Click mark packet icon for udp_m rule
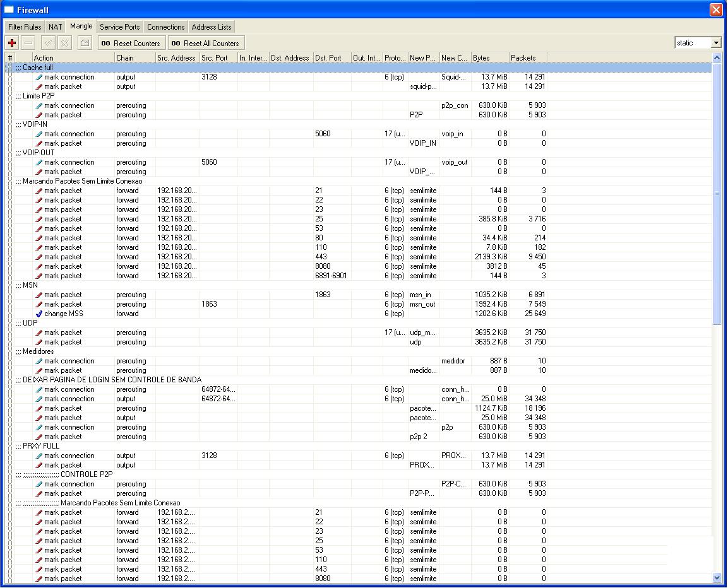This screenshot has width=728, height=588. click(x=39, y=332)
